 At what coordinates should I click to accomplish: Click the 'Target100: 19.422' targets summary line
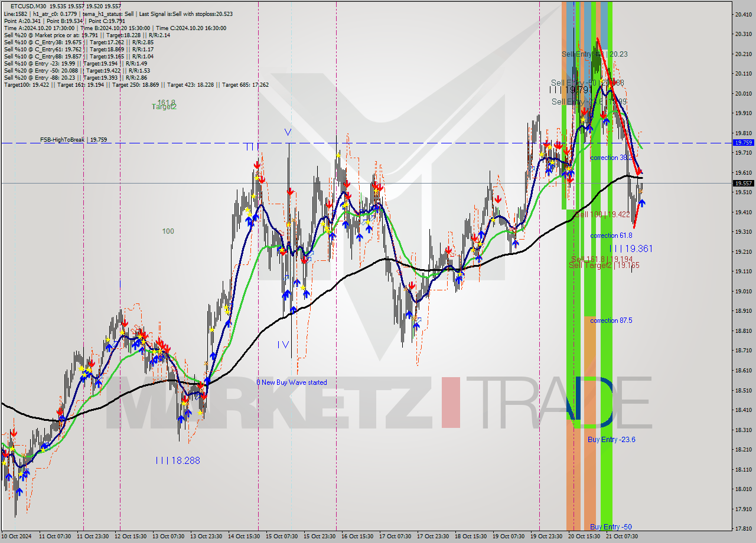click(136, 84)
